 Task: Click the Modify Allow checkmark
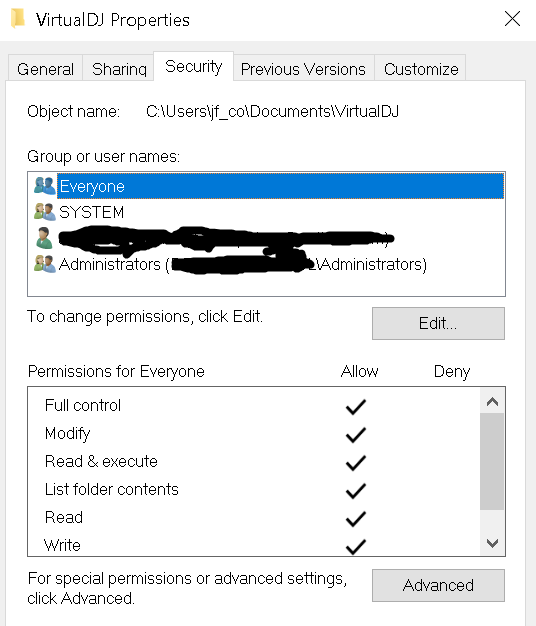(x=356, y=435)
